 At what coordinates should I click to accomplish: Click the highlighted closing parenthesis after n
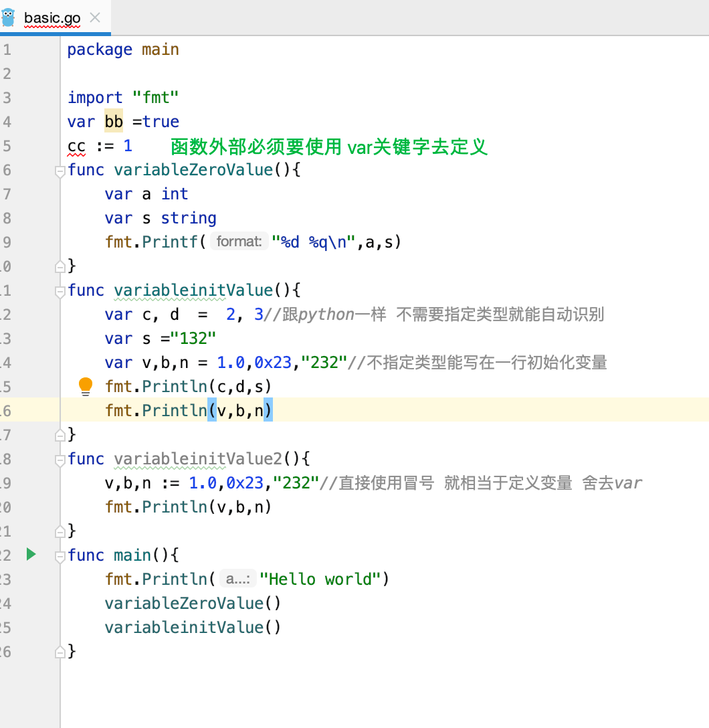(268, 410)
